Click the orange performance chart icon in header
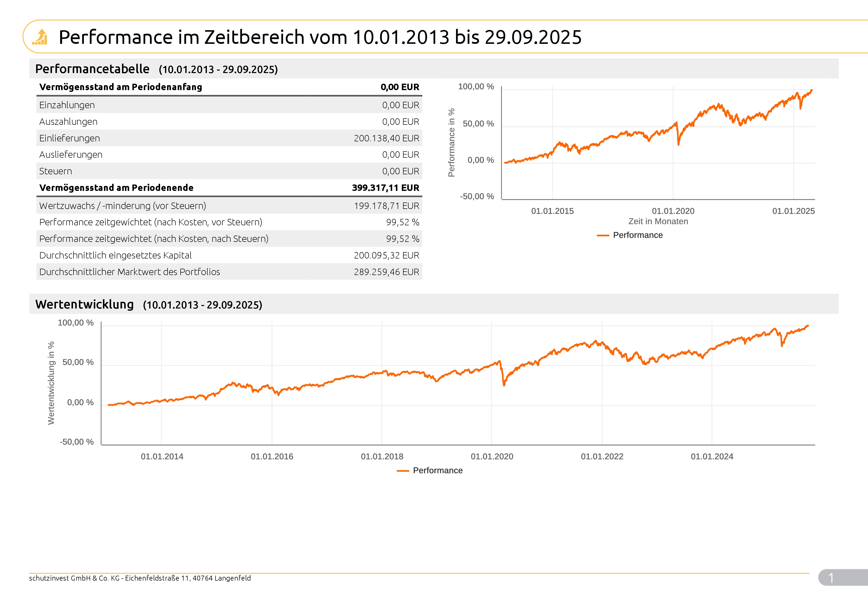The height and width of the screenshot is (614, 868). click(40, 37)
